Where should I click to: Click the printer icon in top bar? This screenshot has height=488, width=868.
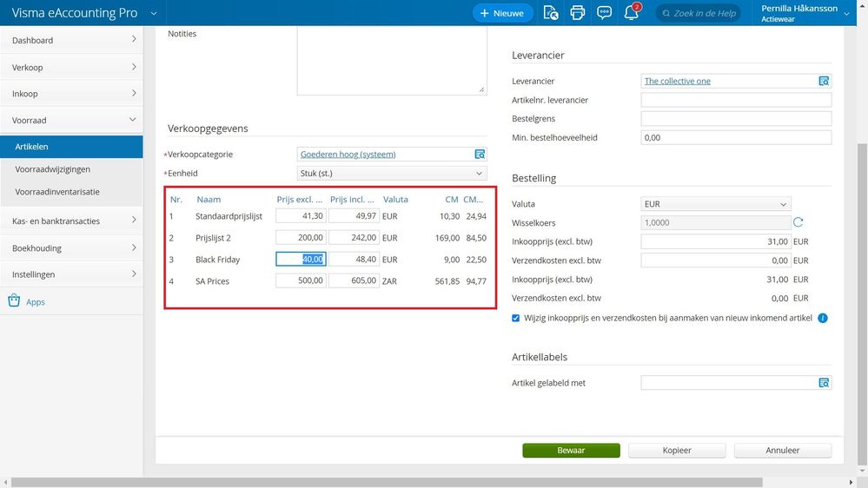(578, 13)
